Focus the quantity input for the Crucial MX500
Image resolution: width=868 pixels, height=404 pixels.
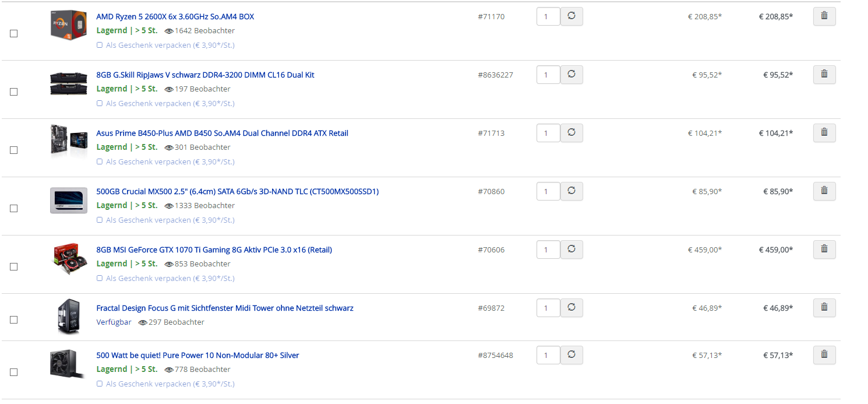(x=548, y=191)
